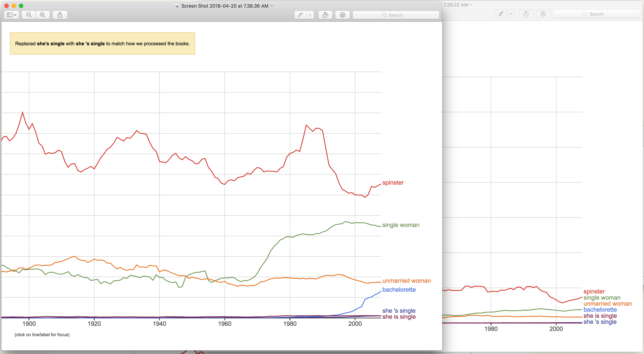Click the orange 'unmarried woman' label in front chart

coord(407,281)
